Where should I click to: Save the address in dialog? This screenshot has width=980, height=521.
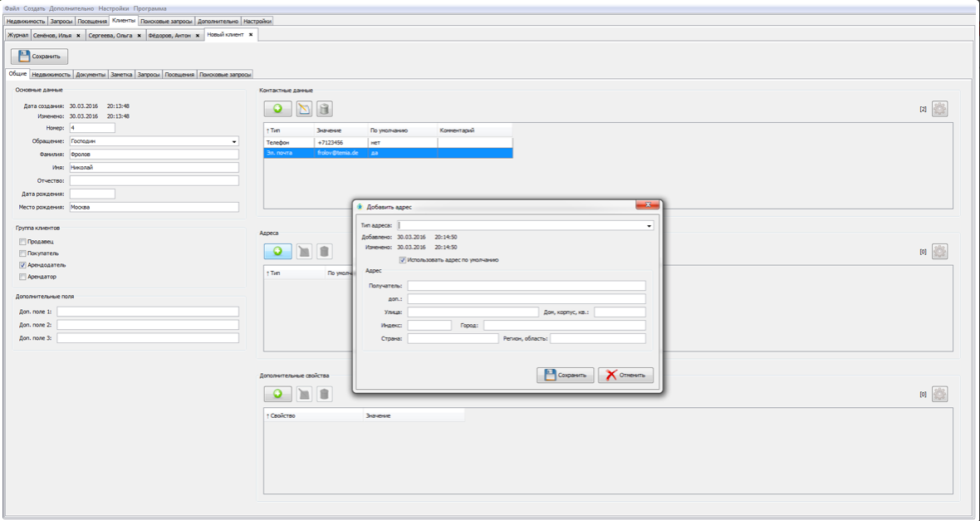[565, 376]
